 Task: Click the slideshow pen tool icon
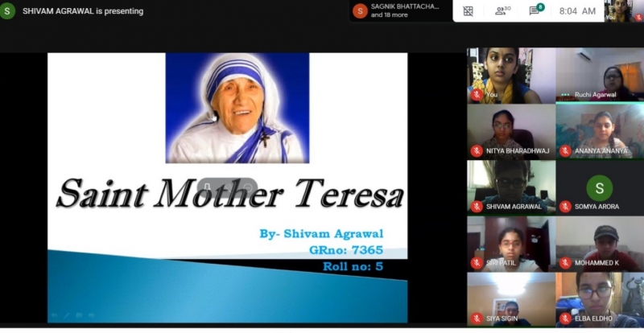[x=66, y=315]
